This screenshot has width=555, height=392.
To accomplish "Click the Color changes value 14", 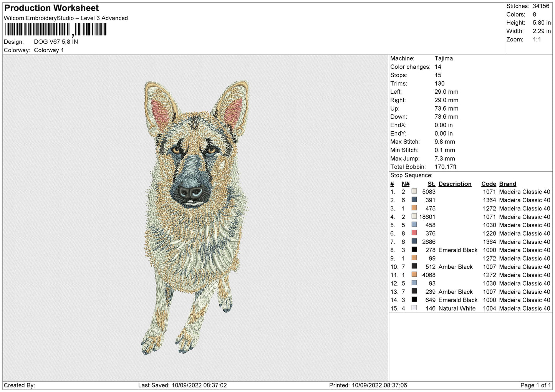I will (438, 67).
